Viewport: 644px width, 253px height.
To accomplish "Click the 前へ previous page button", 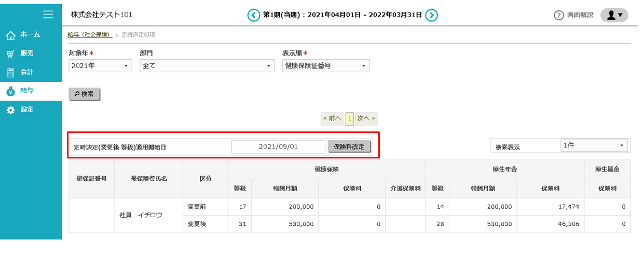I will tap(332, 118).
